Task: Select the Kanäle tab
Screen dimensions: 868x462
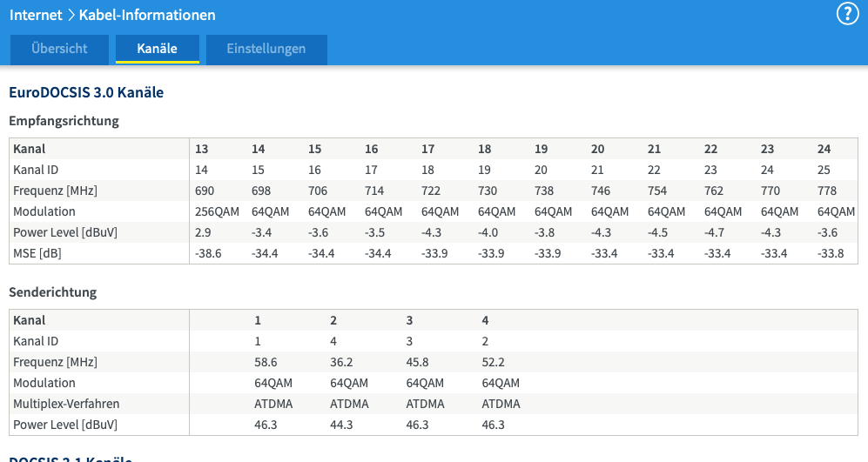Action: pyautogui.click(x=158, y=49)
